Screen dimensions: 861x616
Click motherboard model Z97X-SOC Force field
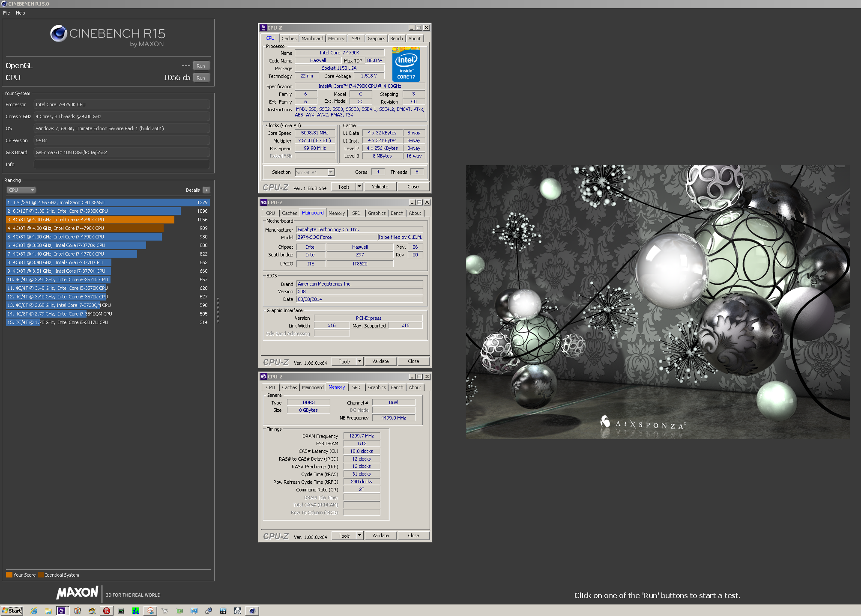[x=336, y=237]
